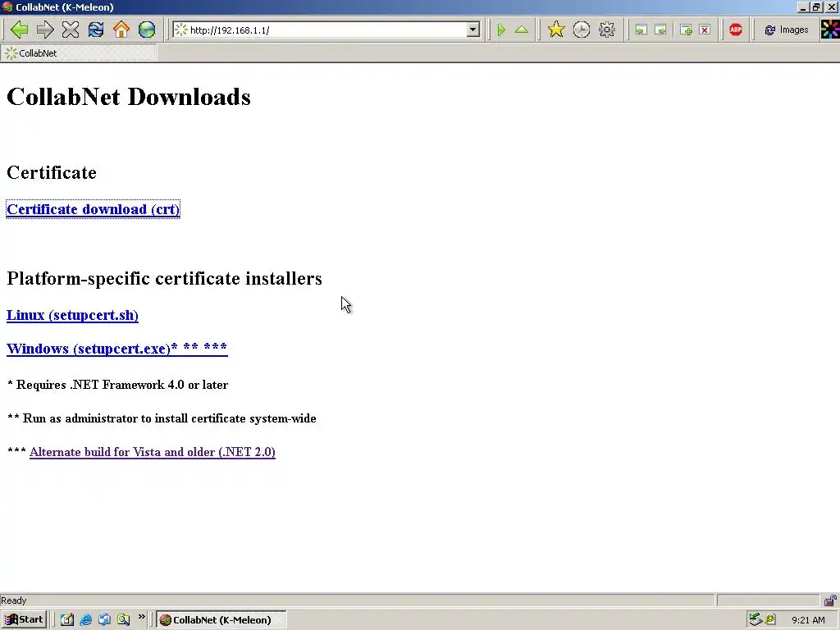
Task: Click the network tray icon
Action: pos(756,619)
